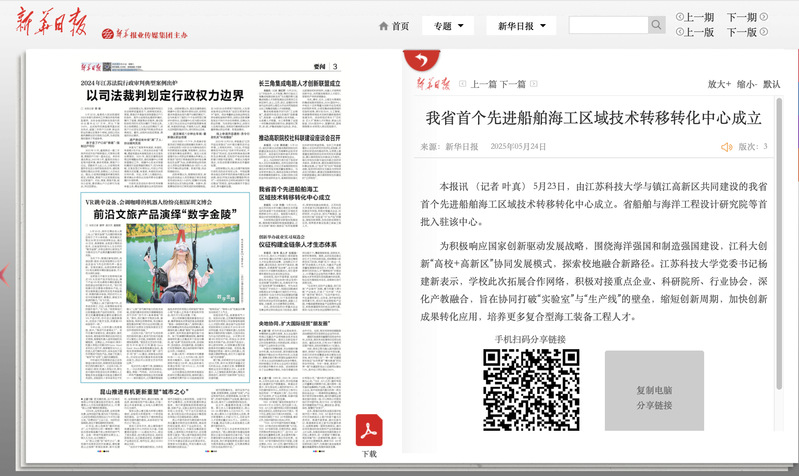Go to next issue 下一期
The width and height of the screenshot is (799, 476).
tap(746, 17)
